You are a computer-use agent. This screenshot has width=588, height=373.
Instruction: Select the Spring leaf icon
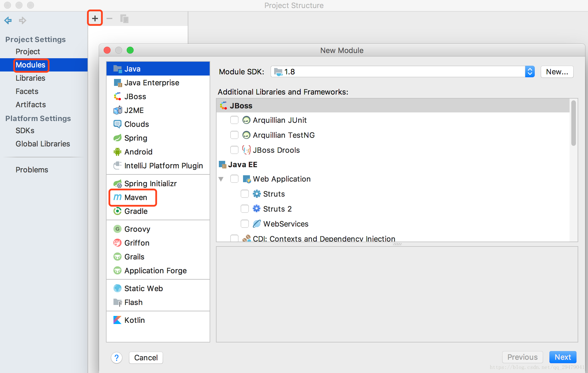[117, 138]
